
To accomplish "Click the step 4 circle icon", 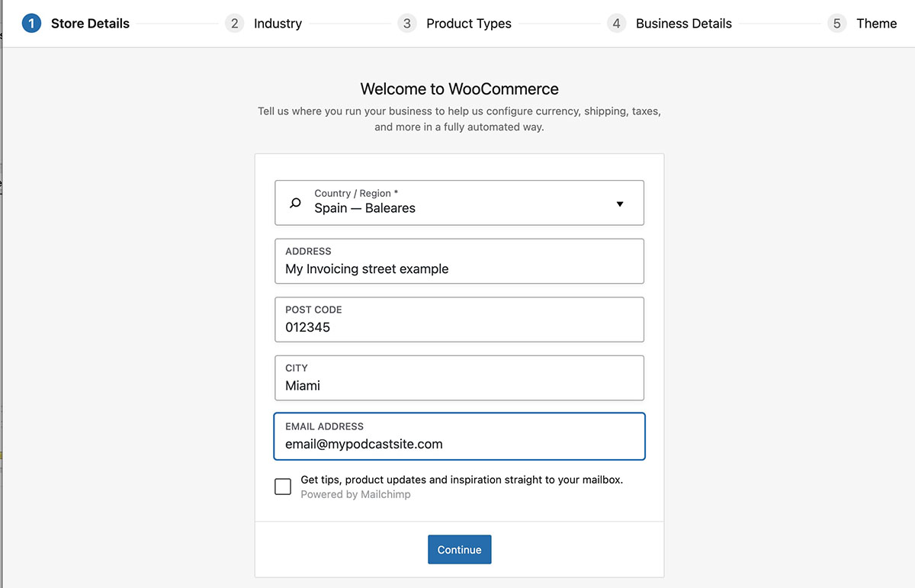I will pyautogui.click(x=616, y=24).
